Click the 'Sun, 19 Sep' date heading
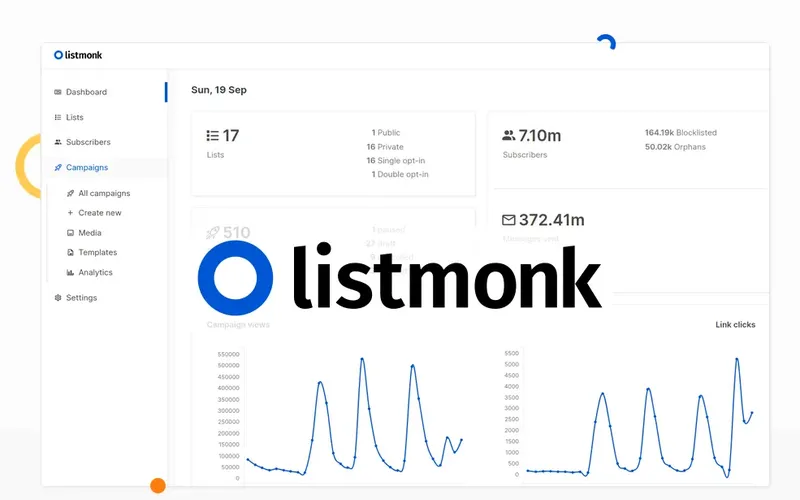The width and height of the screenshot is (800, 500). (x=219, y=90)
